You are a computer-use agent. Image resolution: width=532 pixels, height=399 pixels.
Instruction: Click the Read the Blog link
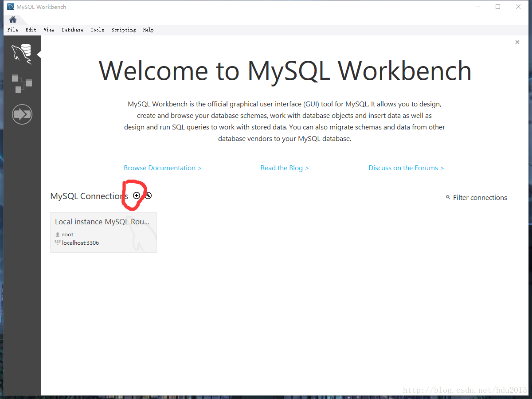[x=285, y=168]
